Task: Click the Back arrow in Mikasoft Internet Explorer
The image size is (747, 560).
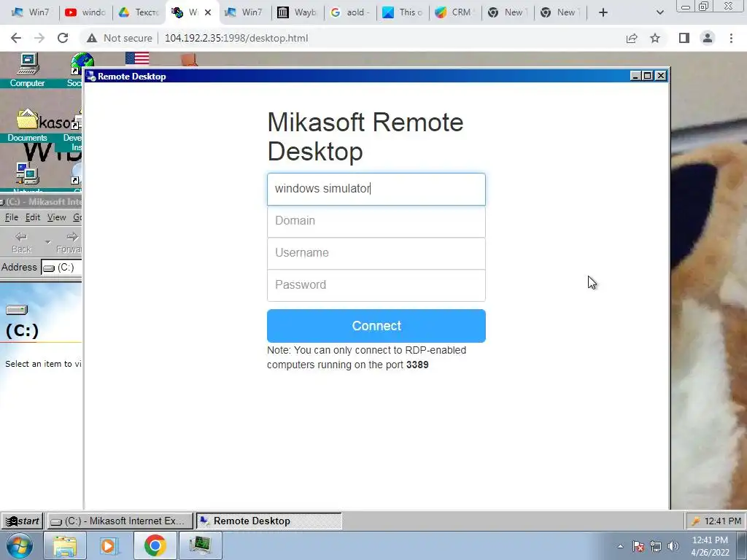Action: (21, 242)
